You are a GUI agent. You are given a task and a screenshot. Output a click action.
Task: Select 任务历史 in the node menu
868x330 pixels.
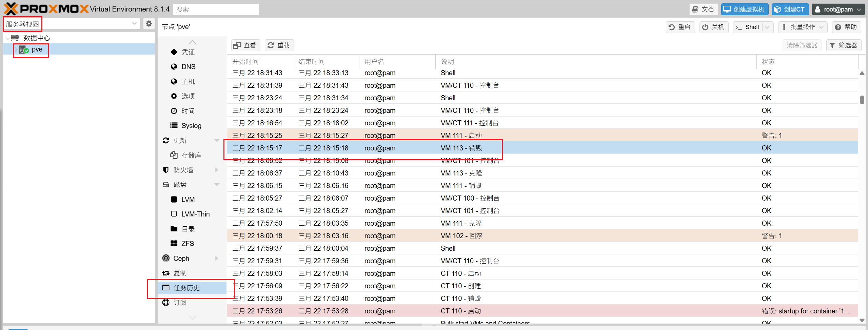(186, 288)
